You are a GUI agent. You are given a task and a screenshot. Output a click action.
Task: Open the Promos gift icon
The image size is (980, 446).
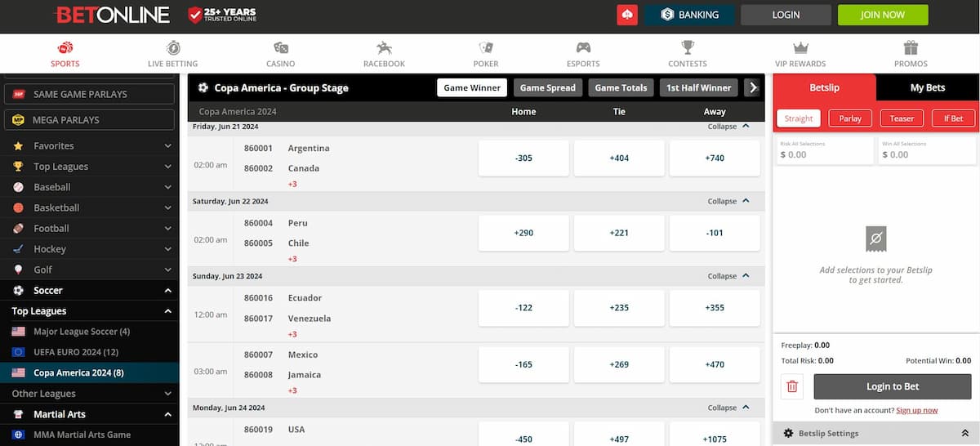point(911,47)
